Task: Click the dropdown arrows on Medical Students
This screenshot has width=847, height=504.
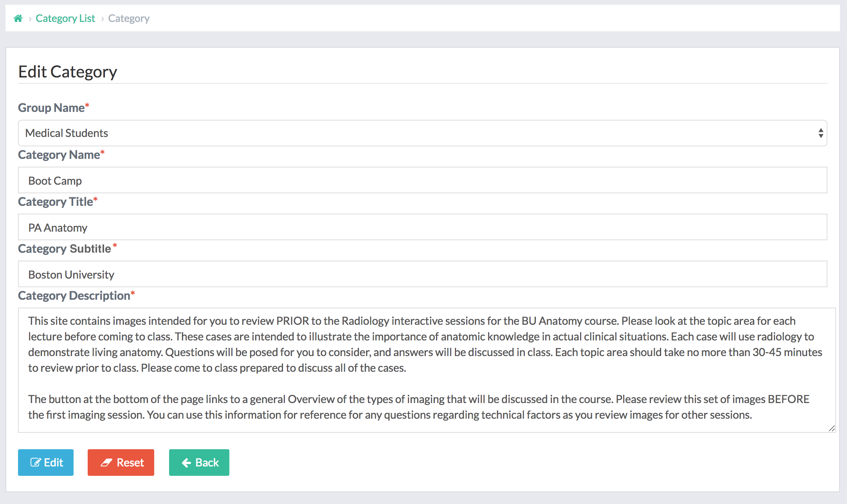Action: (820, 133)
